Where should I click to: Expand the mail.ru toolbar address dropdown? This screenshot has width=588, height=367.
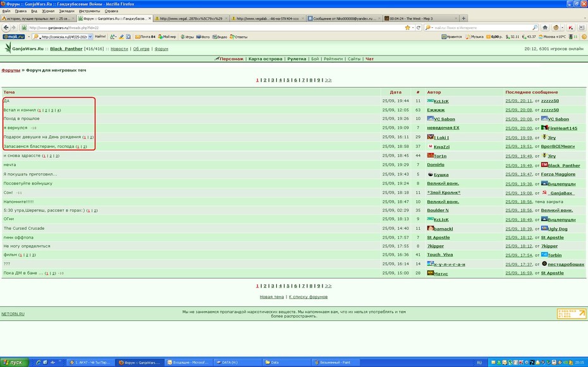tap(90, 37)
